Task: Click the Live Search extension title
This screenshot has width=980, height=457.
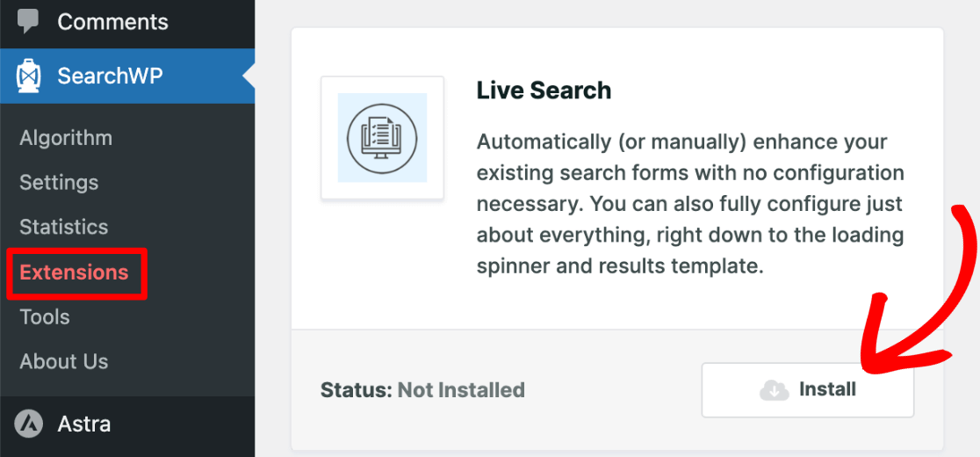Action: point(544,91)
